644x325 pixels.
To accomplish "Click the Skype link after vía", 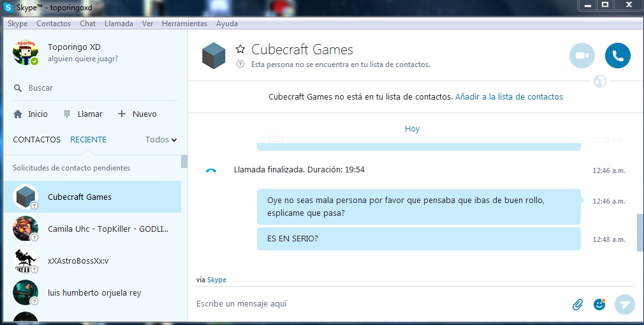I will 216,280.
